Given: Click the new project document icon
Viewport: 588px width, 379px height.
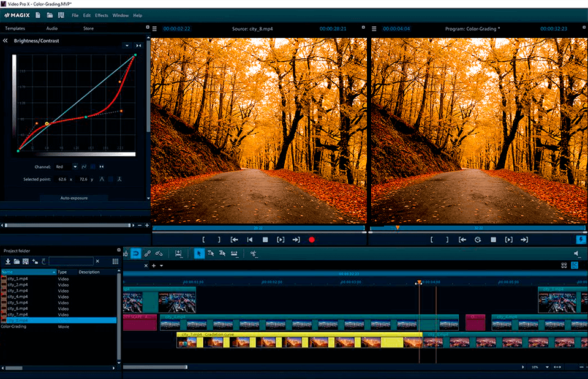Looking at the screenshot, I should 38,15.
